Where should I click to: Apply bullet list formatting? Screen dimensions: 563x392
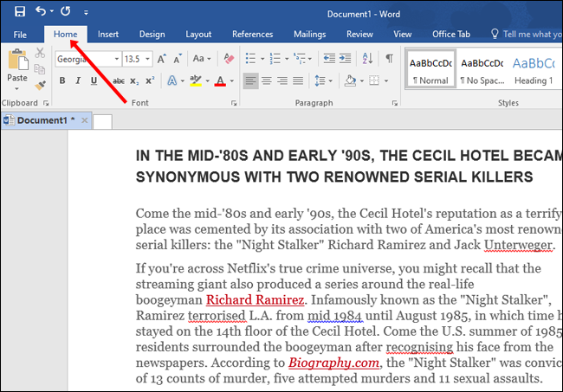(x=250, y=59)
